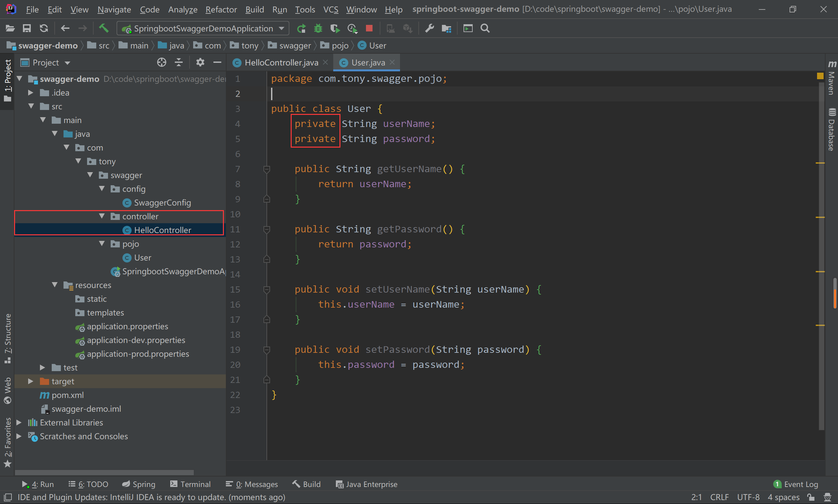Click the locate target crosshair icon in Project panel
Image resolution: width=838 pixels, height=504 pixels.
tap(162, 63)
